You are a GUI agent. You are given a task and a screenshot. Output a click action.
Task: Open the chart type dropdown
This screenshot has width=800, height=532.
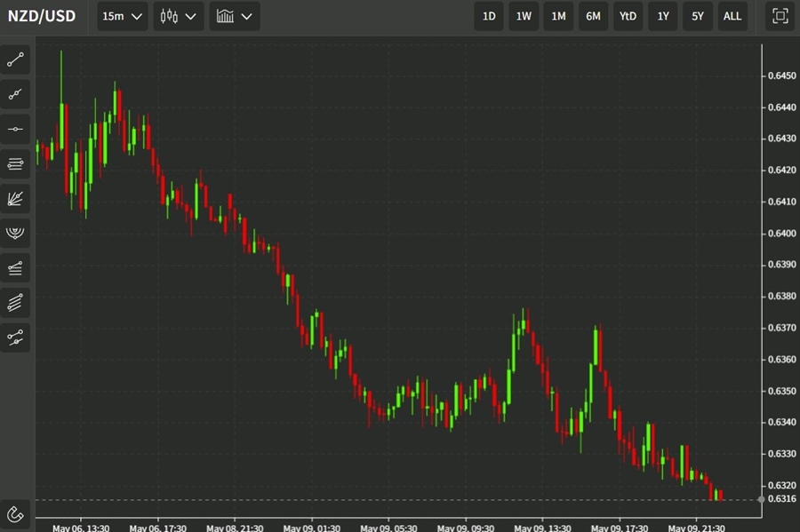[x=234, y=16]
